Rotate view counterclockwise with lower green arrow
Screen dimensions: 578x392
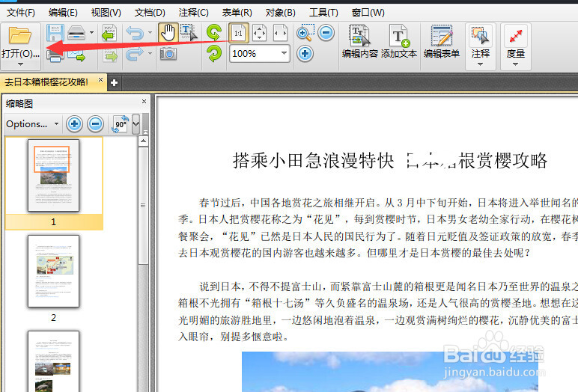tap(214, 53)
